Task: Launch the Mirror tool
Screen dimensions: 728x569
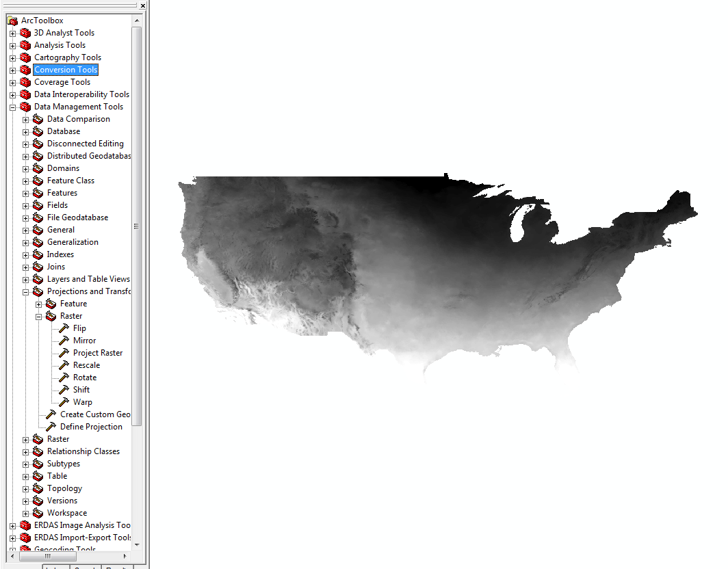Action: pos(84,341)
